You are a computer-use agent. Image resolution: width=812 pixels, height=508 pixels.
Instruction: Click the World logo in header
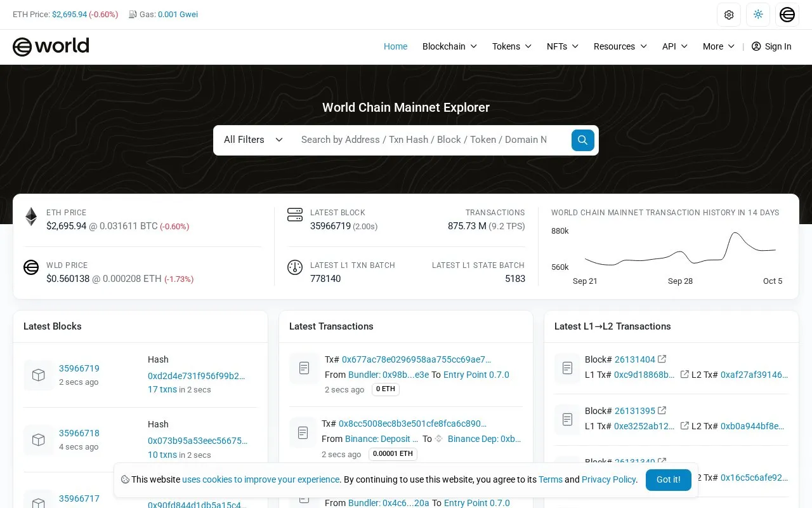51,46
